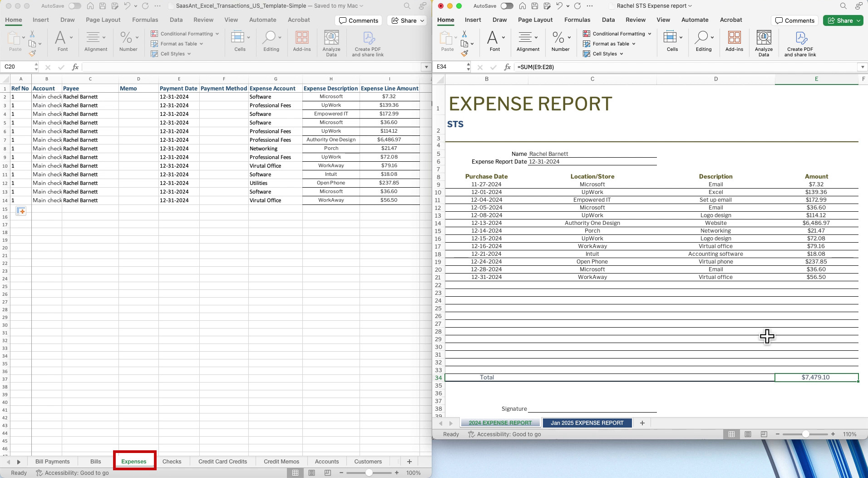Click the paste options icon below row 14

pos(21,211)
